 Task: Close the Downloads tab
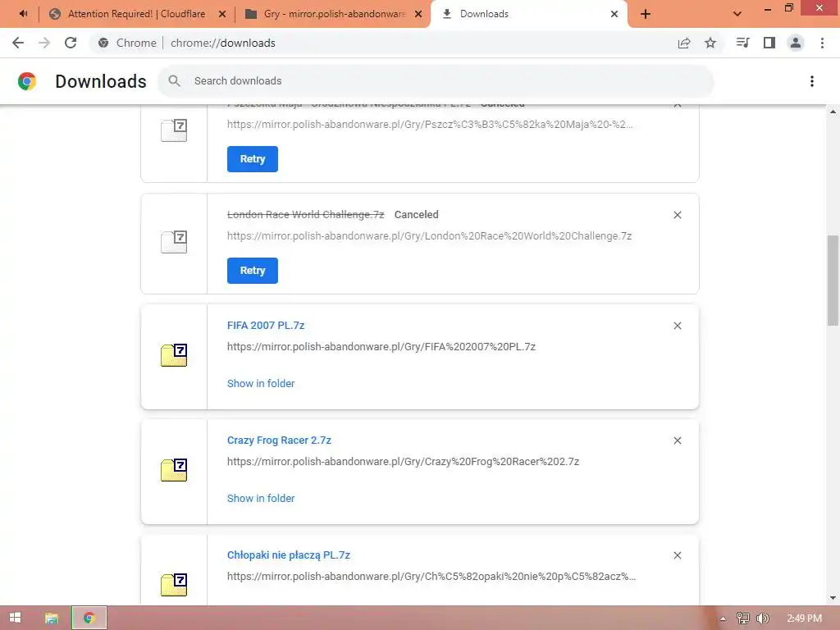pos(614,14)
